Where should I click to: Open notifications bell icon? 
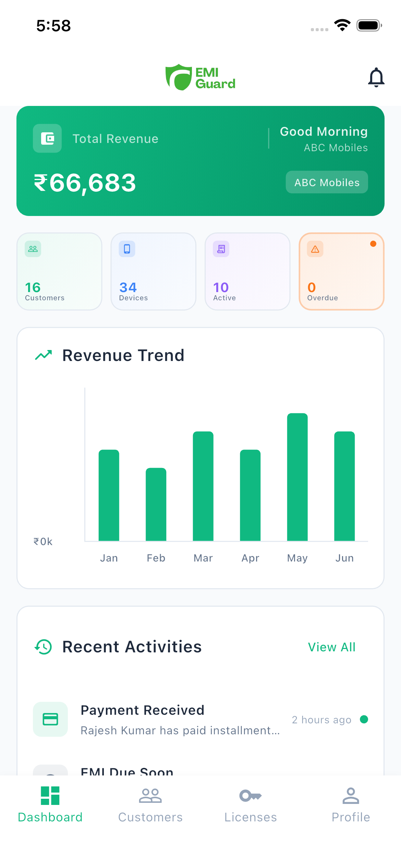coord(376,77)
